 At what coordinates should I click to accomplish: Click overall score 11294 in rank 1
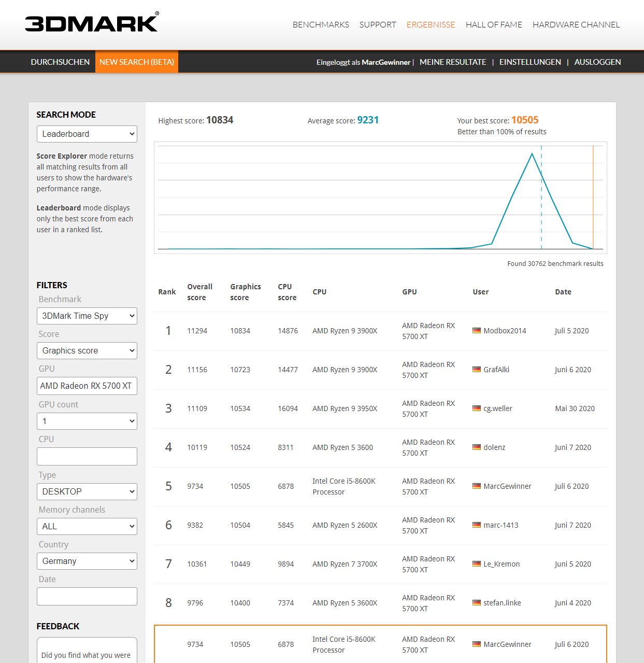coord(197,331)
